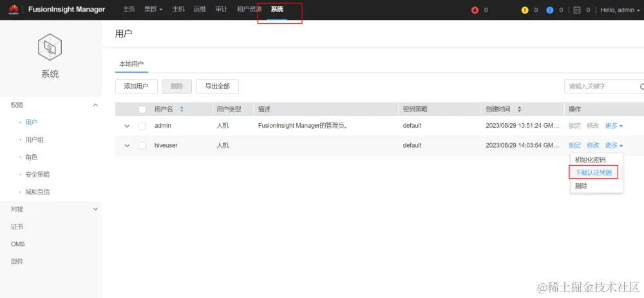Open OMS in the sidebar
This screenshot has height=298, width=644.
pyautogui.click(x=17, y=244)
